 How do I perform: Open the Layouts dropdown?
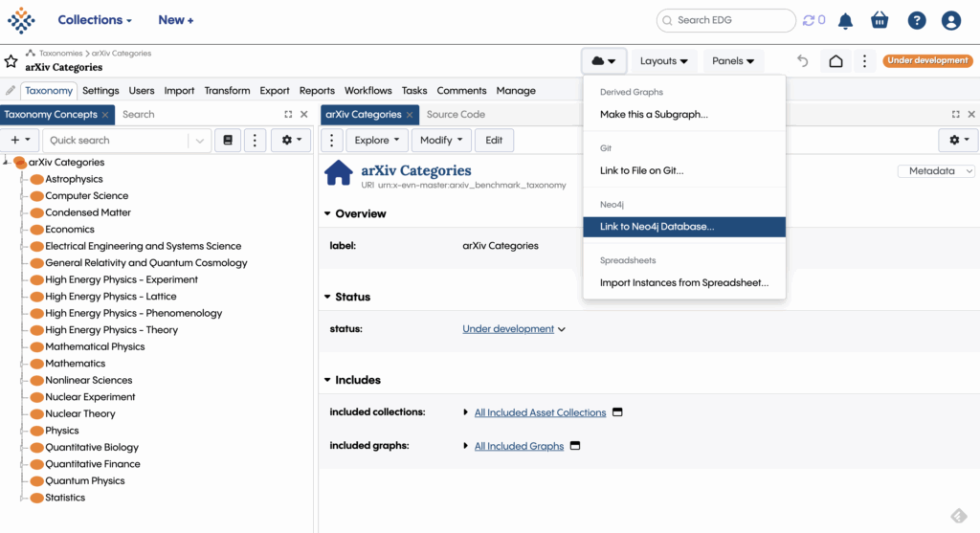663,61
